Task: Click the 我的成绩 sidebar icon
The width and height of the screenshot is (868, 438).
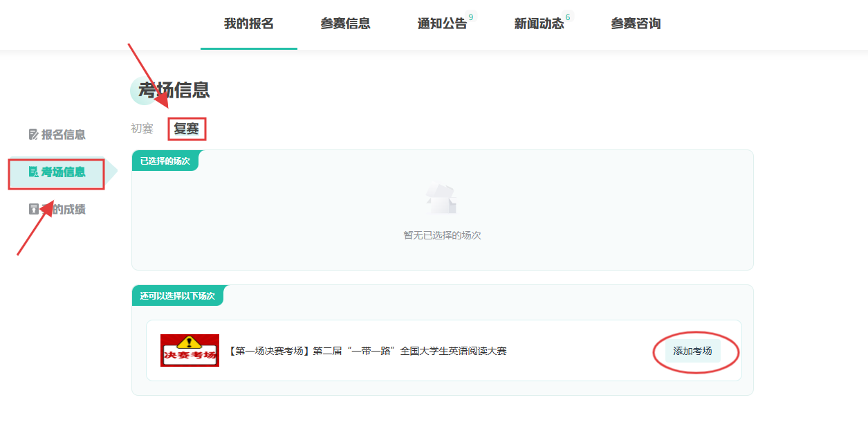Action: click(x=33, y=209)
